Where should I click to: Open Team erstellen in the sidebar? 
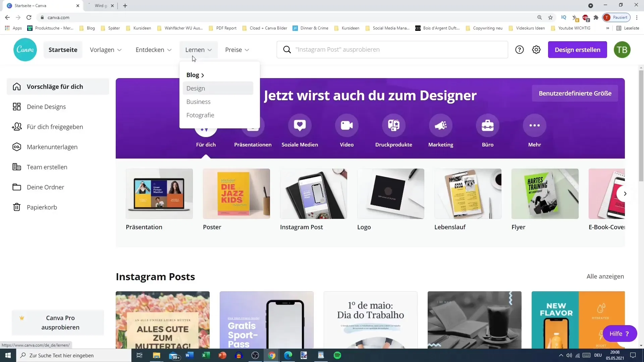[58, 167]
